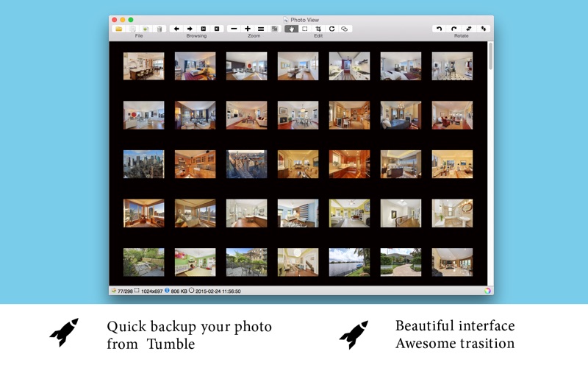The width and height of the screenshot is (588, 368).
Task: Go to previous photo with left arrow
Action: point(176,29)
